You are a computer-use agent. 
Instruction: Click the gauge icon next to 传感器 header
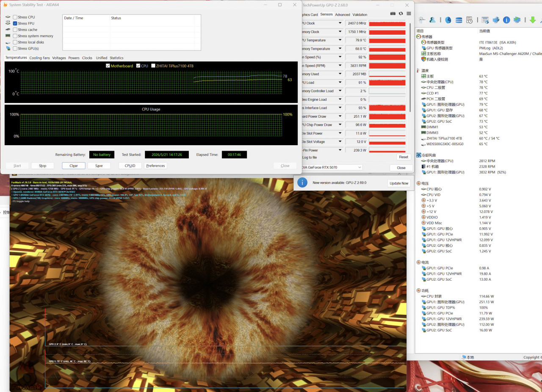(x=418, y=37)
